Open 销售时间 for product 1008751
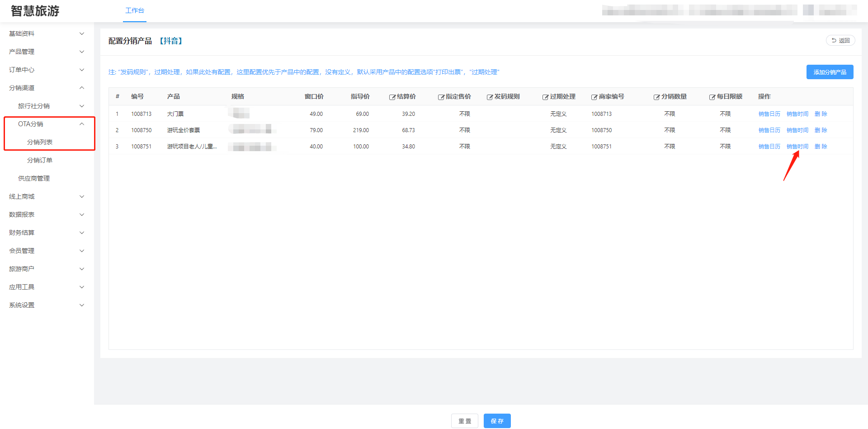Viewport: 868px width, 429px height. point(797,147)
